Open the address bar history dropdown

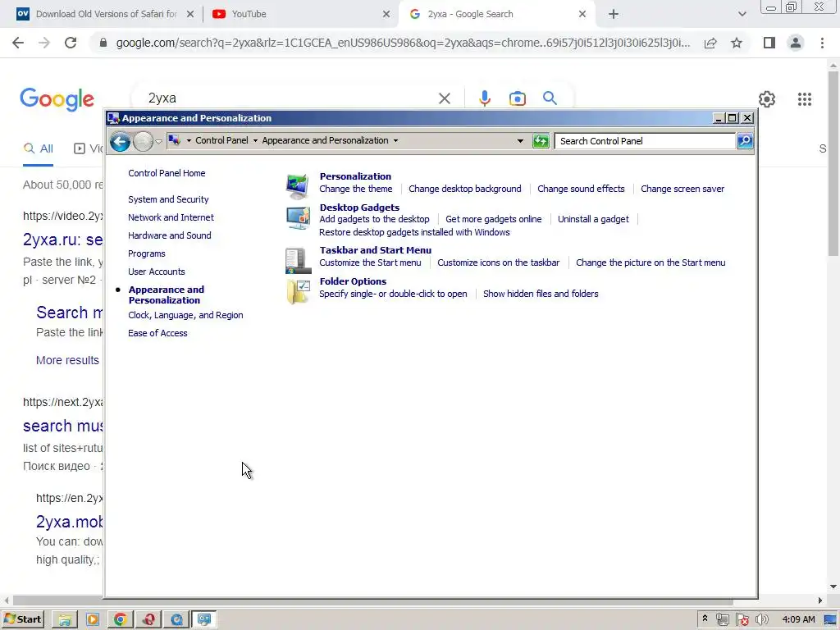point(519,141)
